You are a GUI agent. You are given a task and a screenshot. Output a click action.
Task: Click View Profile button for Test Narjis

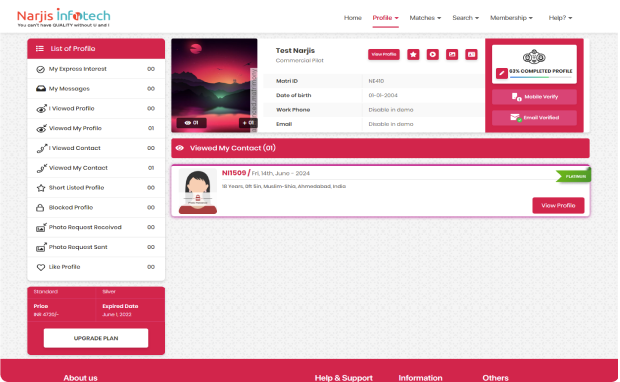point(384,55)
